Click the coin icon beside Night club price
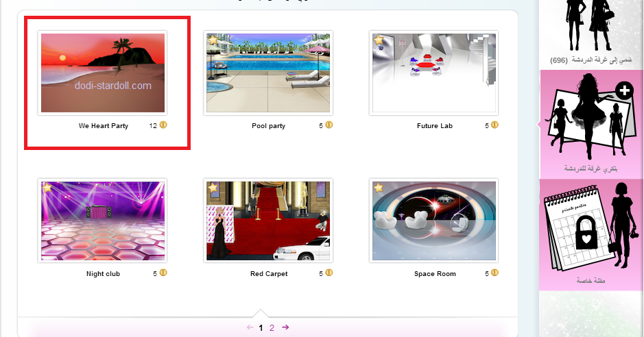The image size is (644, 337). point(163,273)
